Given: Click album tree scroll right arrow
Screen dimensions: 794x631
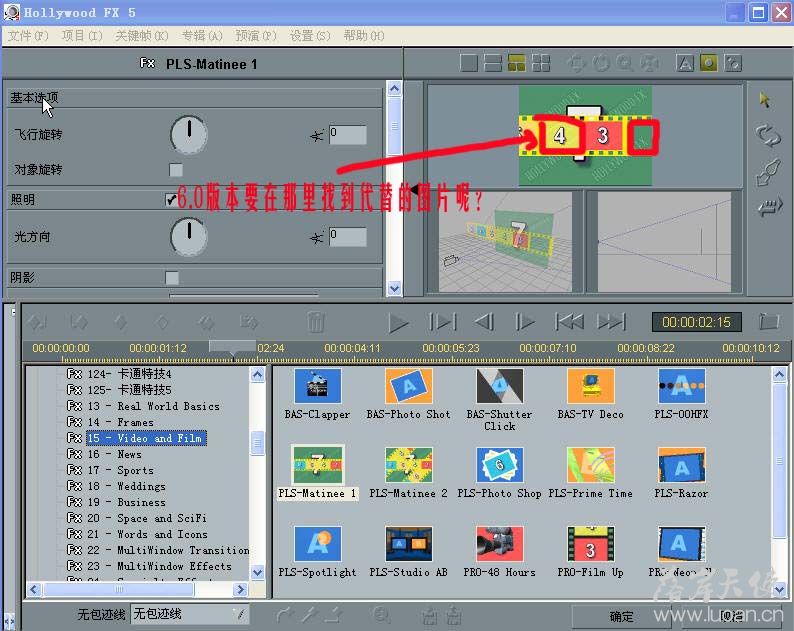Looking at the screenshot, I should pos(240,589).
